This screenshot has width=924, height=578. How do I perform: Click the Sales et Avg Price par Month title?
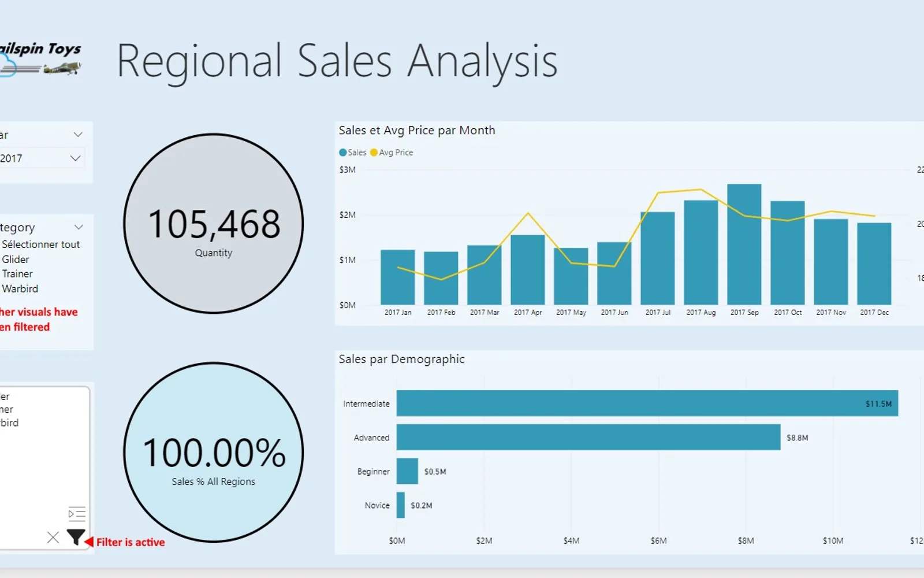[417, 131]
